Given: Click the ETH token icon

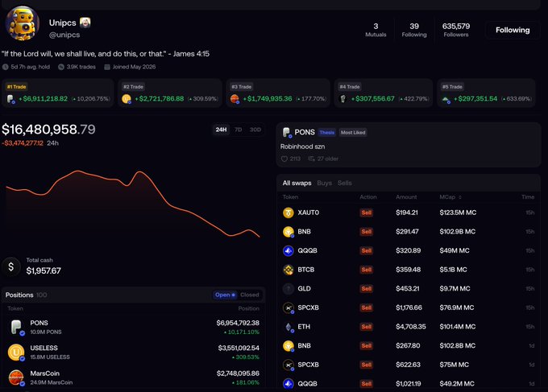Looking at the screenshot, I should click(x=289, y=327).
